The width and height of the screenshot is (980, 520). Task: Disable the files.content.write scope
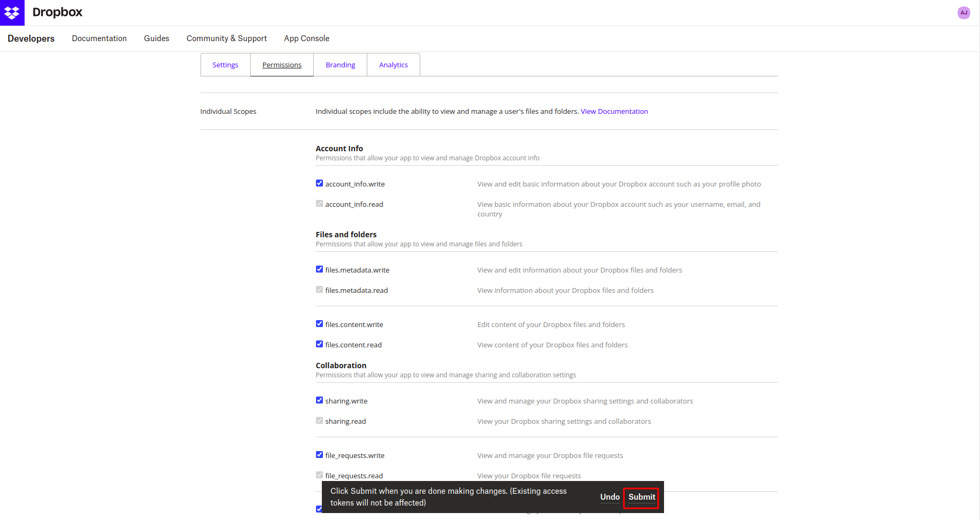coord(319,324)
